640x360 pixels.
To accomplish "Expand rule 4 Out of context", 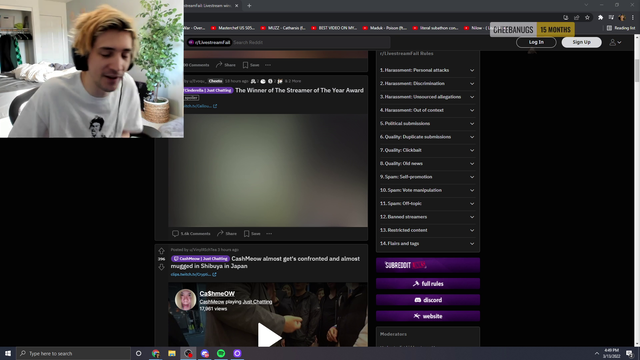I will click(427, 110).
